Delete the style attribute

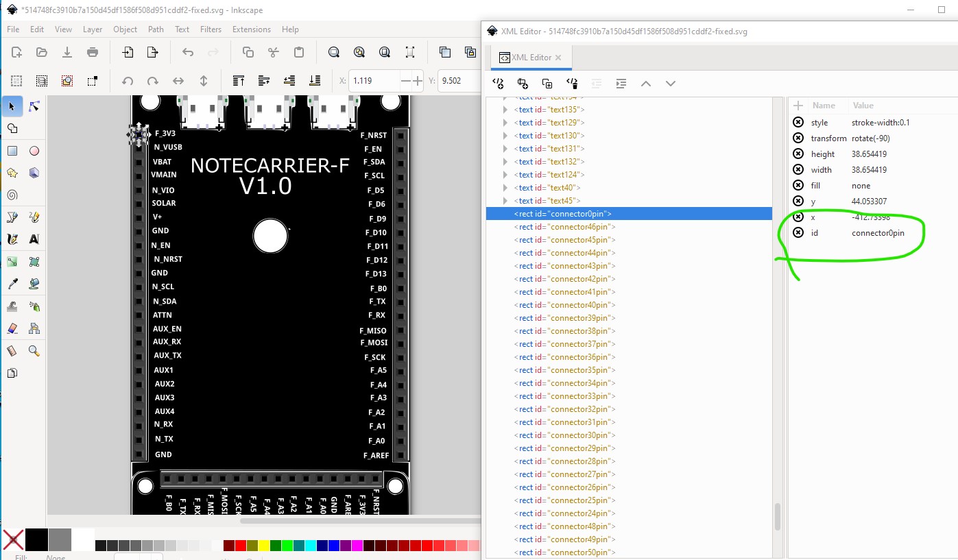coord(798,122)
